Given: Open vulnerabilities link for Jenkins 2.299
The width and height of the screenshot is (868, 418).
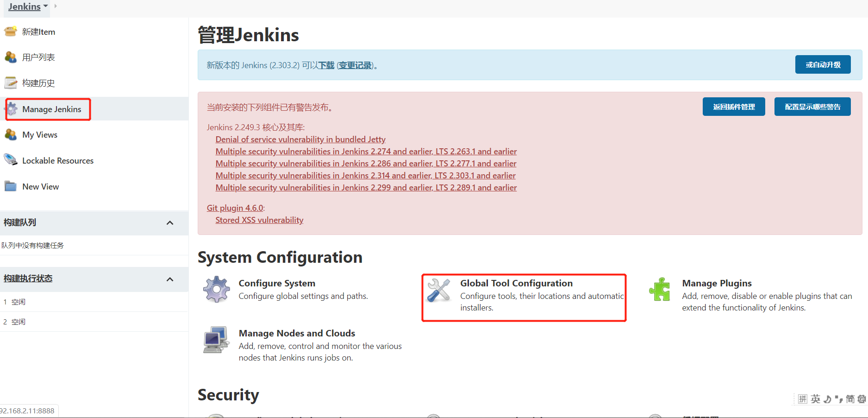Looking at the screenshot, I should [366, 187].
